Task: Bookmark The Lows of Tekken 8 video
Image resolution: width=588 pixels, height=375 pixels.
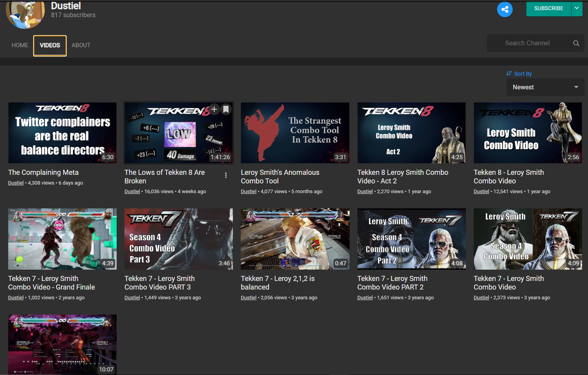Action: pos(226,109)
